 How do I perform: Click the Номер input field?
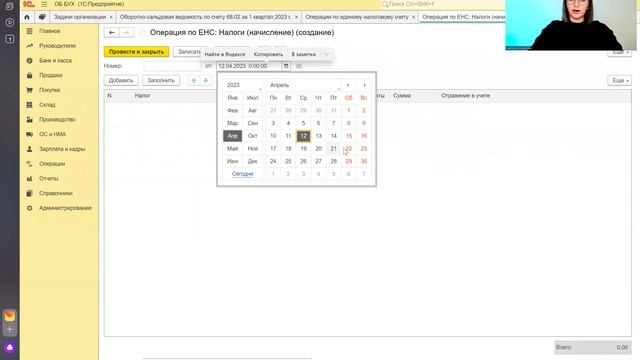tap(172, 66)
